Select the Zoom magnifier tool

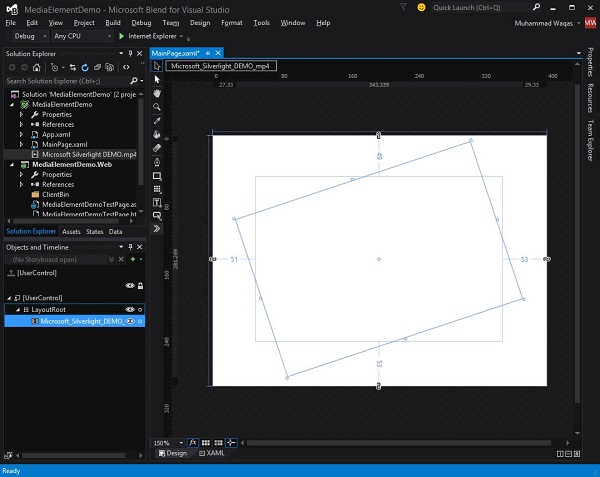pos(157,106)
